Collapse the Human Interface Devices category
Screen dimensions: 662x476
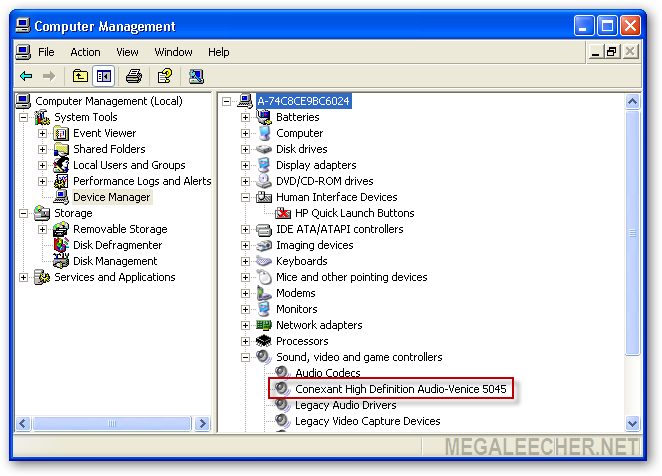pyautogui.click(x=245, y=197)
